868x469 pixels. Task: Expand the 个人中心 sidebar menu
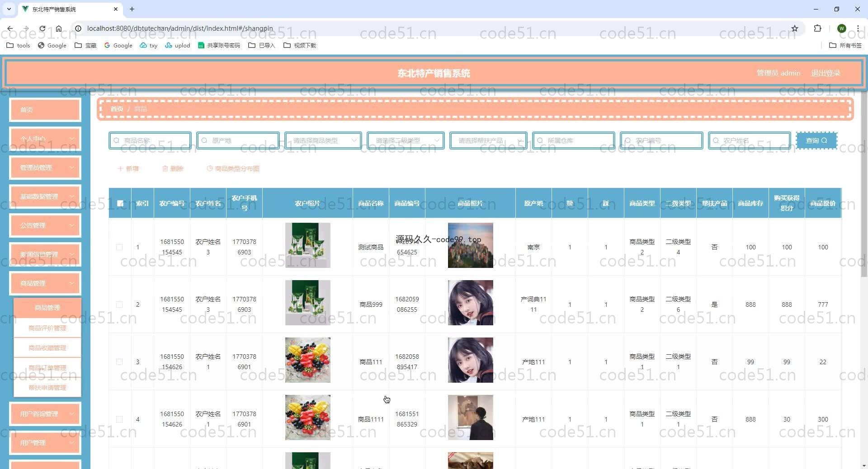pyautogui.click(x=45, y=139)
